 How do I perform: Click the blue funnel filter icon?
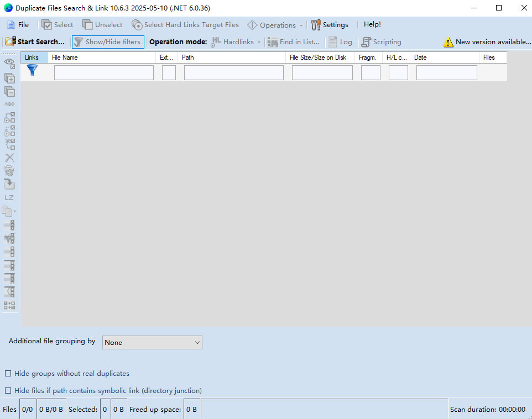pyautogui.click(x=32, y=70)
